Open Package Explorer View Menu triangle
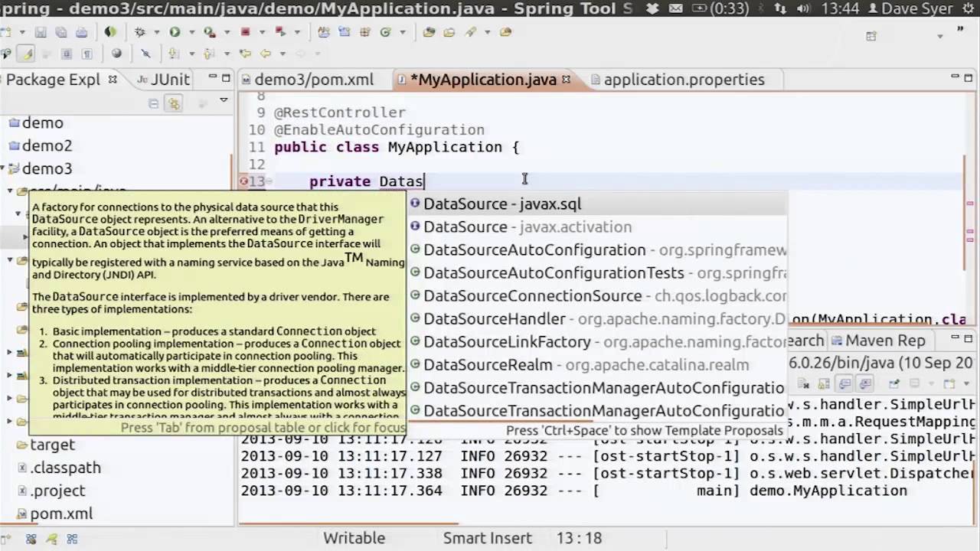This screenshot has width=980, height=551. pyautogui.click(x=224, y=99)
